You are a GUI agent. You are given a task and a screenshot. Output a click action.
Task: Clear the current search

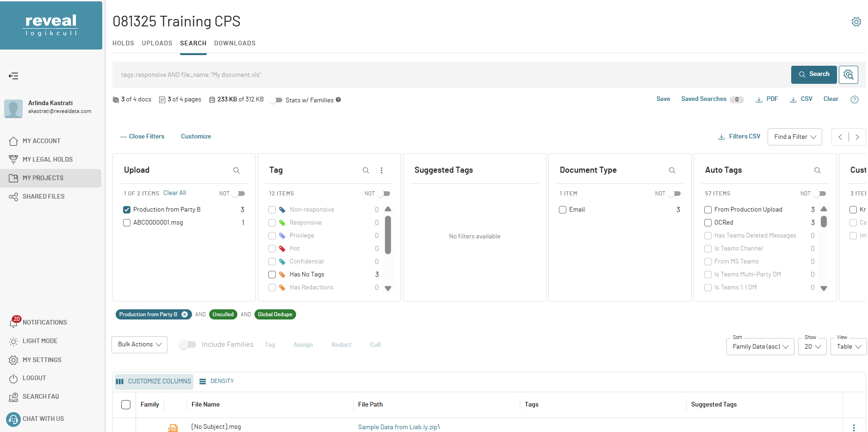831,99
